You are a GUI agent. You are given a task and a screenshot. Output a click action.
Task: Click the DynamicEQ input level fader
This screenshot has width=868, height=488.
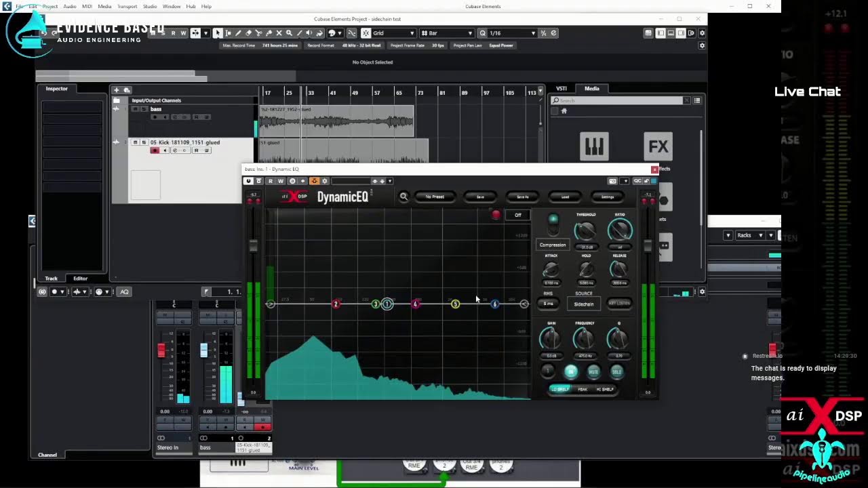pos(254,246)
